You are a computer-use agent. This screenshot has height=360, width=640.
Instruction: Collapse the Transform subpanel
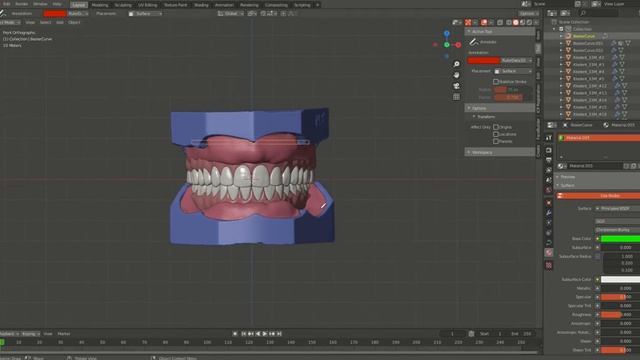(474, 117)
